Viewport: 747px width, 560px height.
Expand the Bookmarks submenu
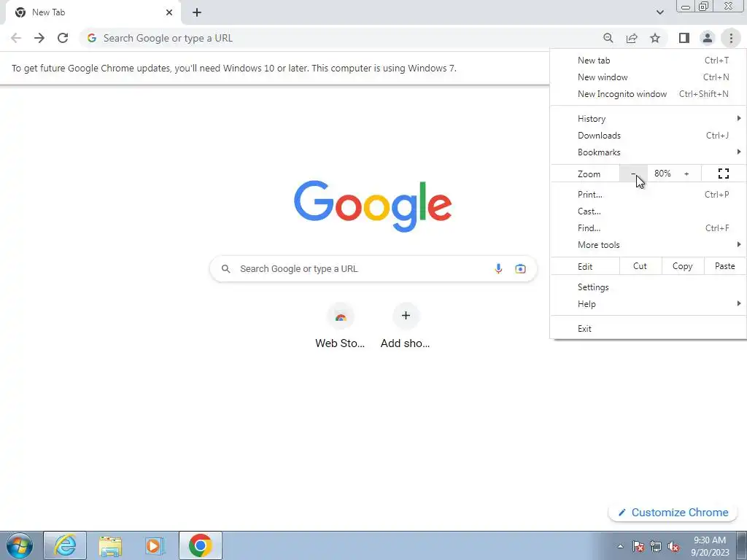click(x=649, y=152)
